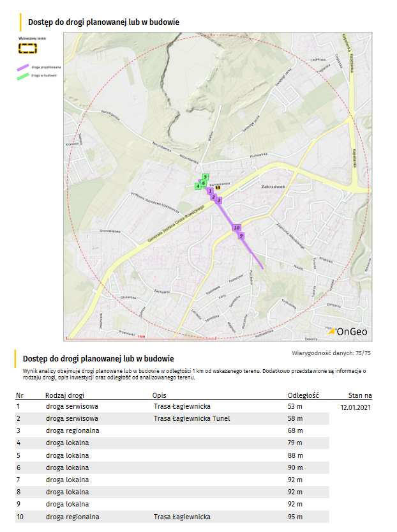
Task: Click the 'Opis' column header
Action: click(160, 395)
